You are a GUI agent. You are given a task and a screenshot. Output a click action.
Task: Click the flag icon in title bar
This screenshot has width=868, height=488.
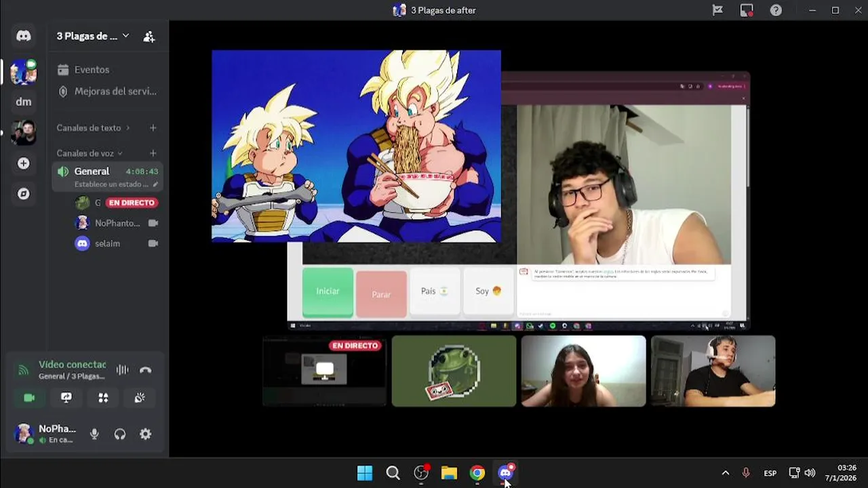coord(717,10)
